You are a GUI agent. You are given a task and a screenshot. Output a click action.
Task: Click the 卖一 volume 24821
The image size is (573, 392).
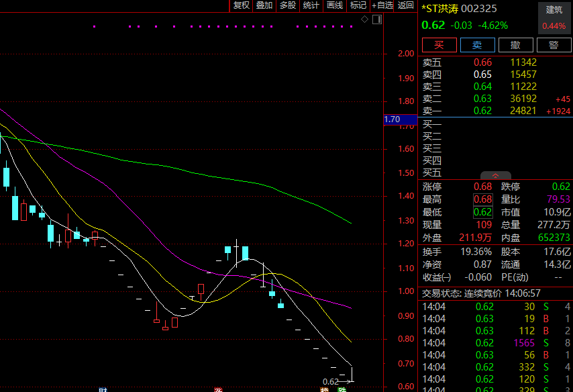click(x=523, y=111)
